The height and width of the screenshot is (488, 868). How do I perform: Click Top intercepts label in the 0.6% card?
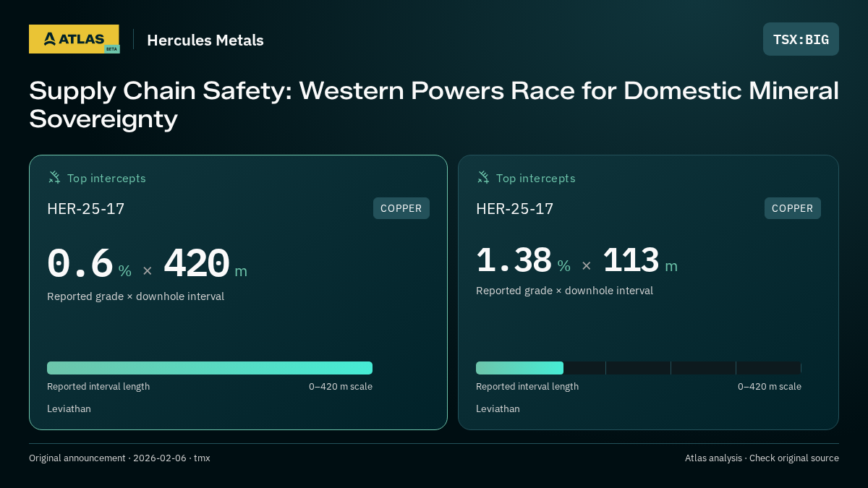coord(106,178)
